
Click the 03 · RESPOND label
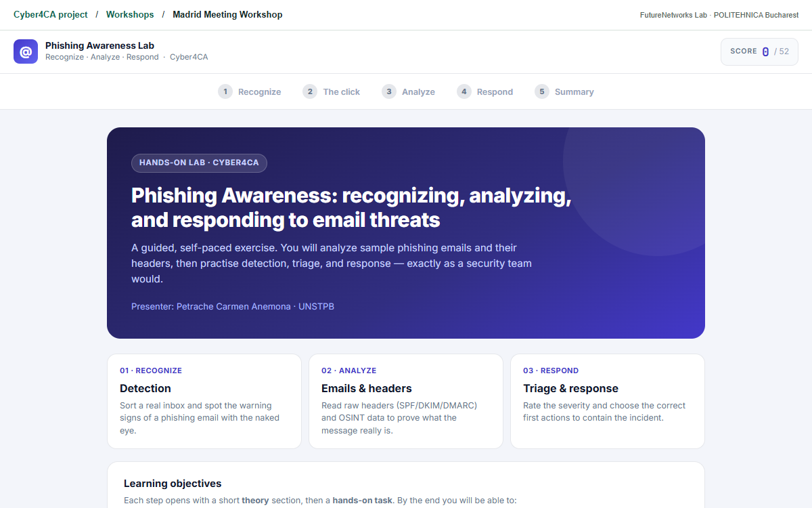551,371
